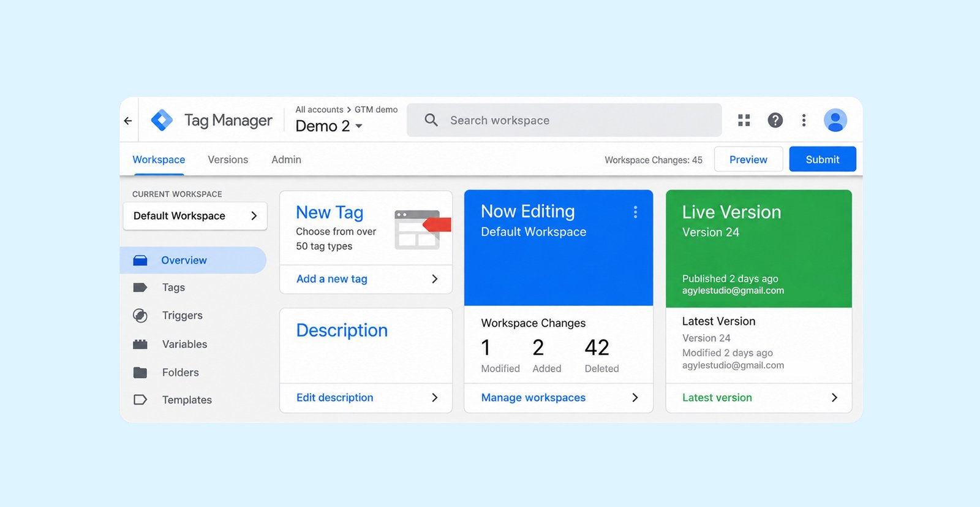Viewport: 980px width, 507px height.
Task: Click the Edit description link
Action: [x=335, y=397]
